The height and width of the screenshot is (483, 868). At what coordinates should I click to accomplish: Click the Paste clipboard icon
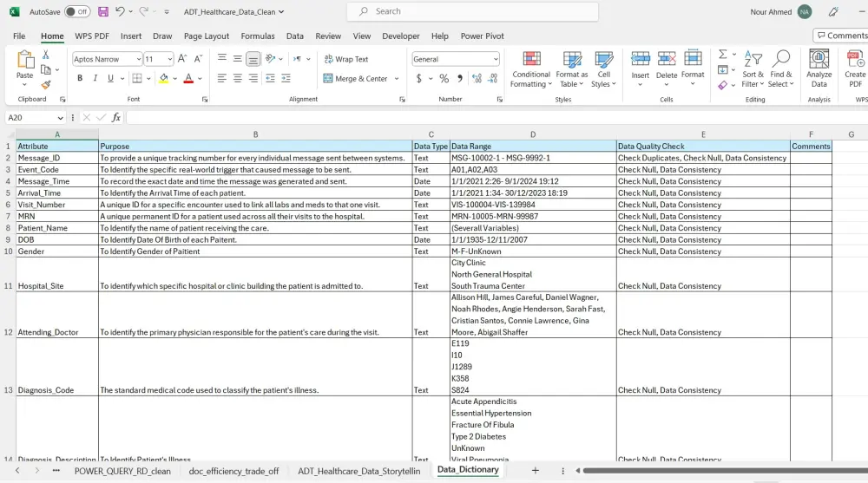click(24, 59)
